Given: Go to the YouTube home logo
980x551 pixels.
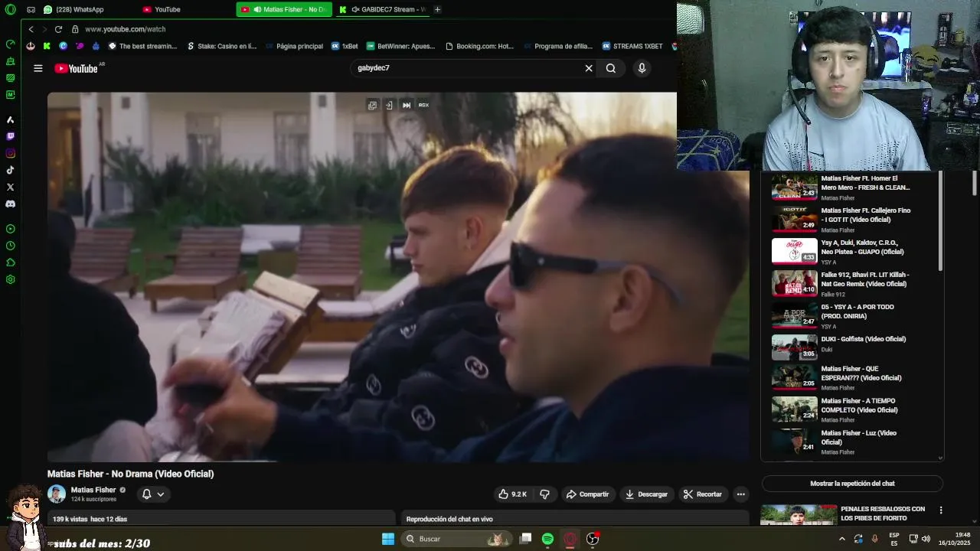Looking at the screenshot, I should point(76,68).
